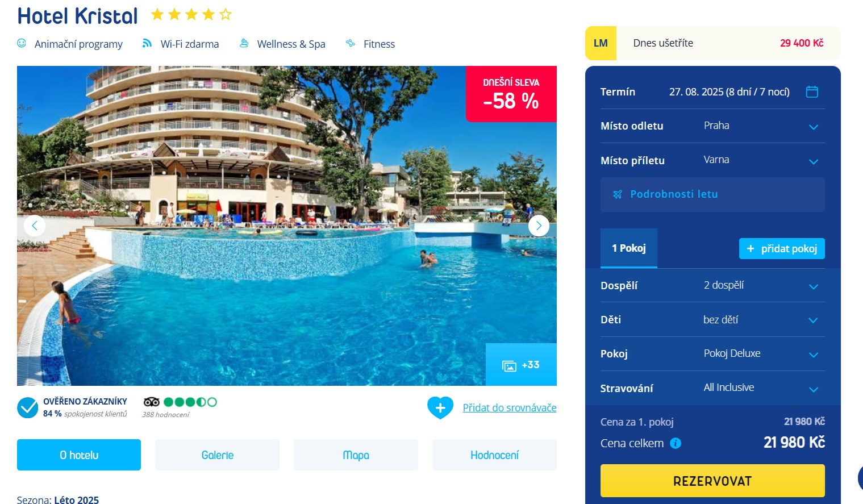Click the verified customers checkmark badge
The width and height of the screenshot is (863, 504).
(x=27, y=407)
